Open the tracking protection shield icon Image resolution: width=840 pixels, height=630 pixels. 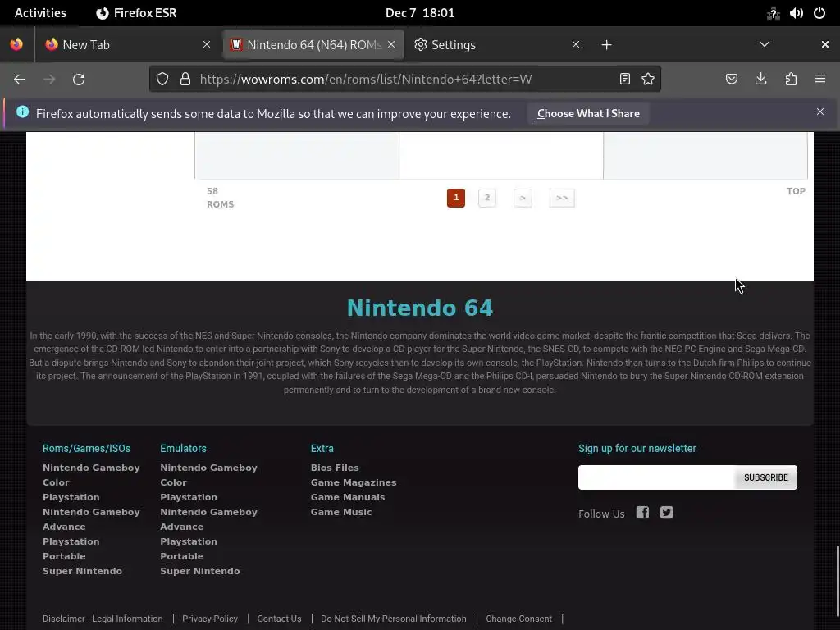[x=162, y=80]
